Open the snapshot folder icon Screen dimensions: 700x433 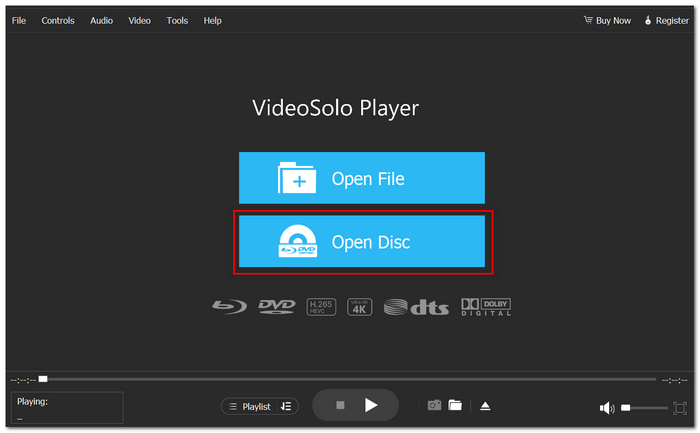click(455, 405)
